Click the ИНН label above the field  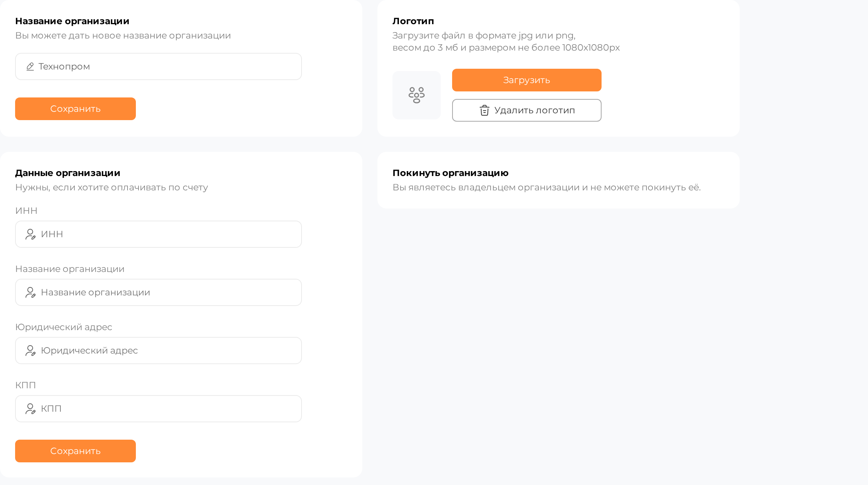coord(26,211)
